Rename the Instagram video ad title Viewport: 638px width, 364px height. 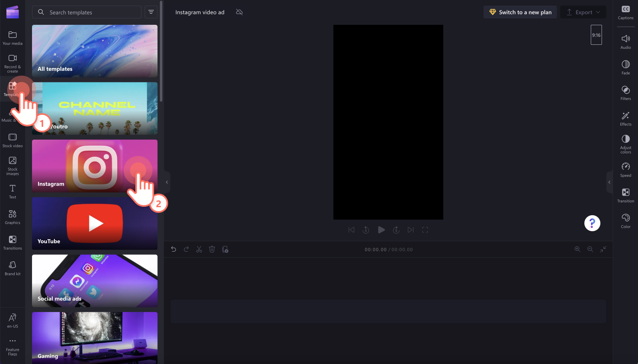pyautogui.click(x=200, y=12)
